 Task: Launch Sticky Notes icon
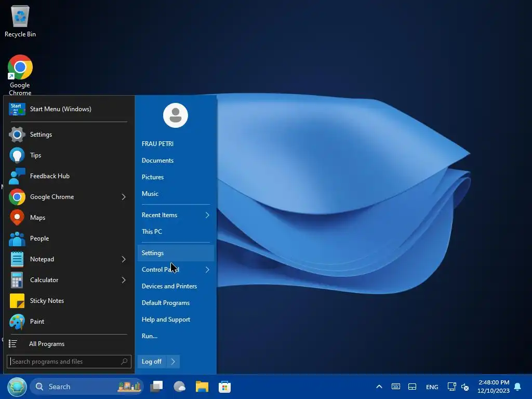tap(17, 301)
